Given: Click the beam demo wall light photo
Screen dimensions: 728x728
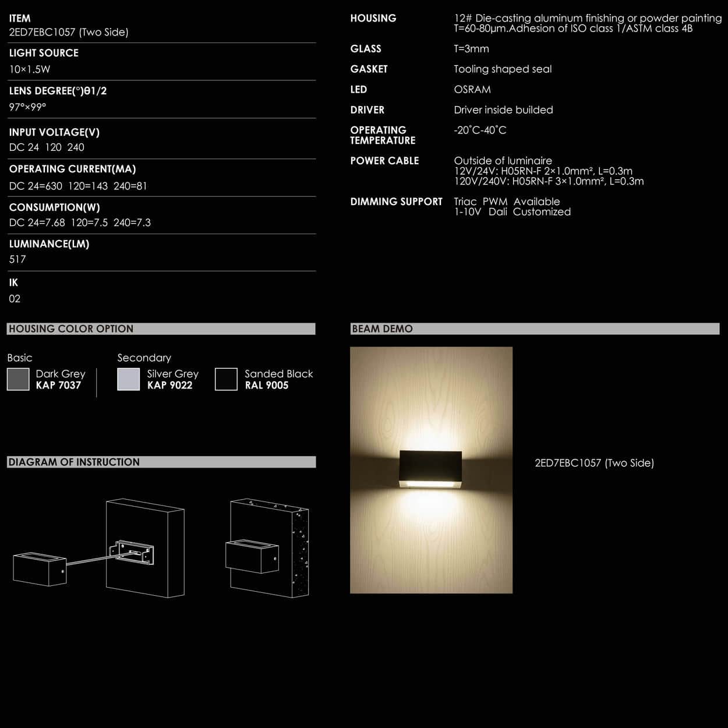Looking at the screenshot, I should coord(431,470).
